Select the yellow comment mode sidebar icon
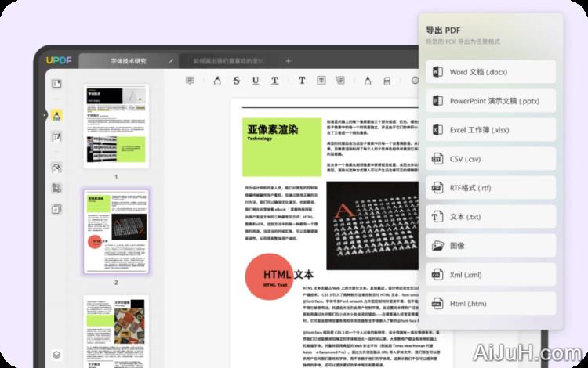The image size is (588, 368). tap(56, 115)
